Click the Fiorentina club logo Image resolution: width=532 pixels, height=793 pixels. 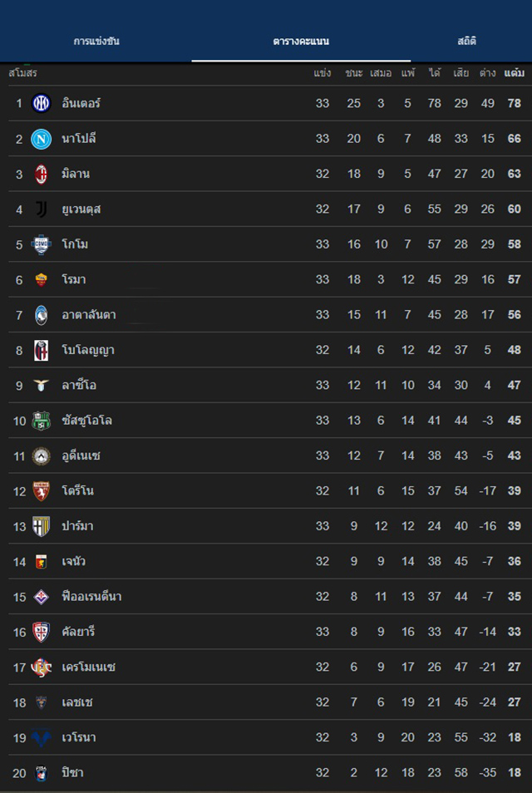click(41, 597)
